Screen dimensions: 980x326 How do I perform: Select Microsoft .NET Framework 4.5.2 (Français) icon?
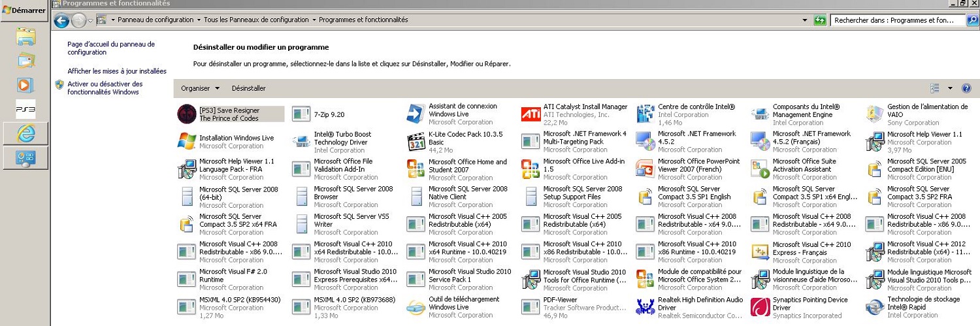tap(760, 141)
